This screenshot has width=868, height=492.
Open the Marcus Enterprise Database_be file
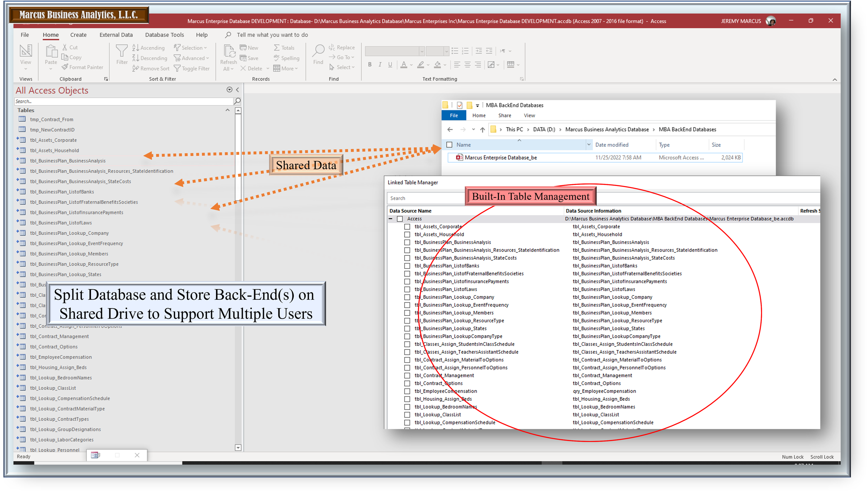point(500,158)
